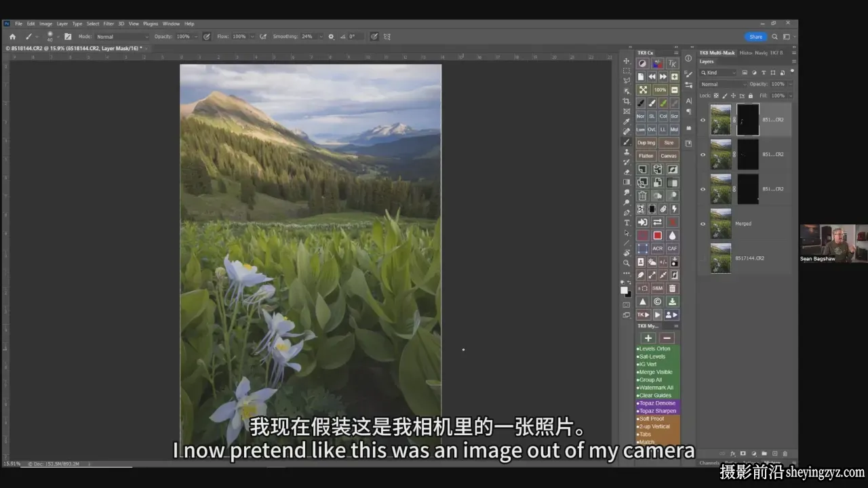868x488 pixels.
Task: Click delete layer trash icon in Layers panel
Action: coord(785,453)
